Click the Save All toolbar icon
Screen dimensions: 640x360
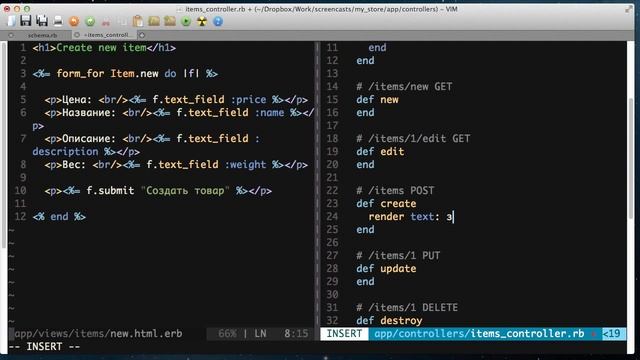click(x=42, y=21)
